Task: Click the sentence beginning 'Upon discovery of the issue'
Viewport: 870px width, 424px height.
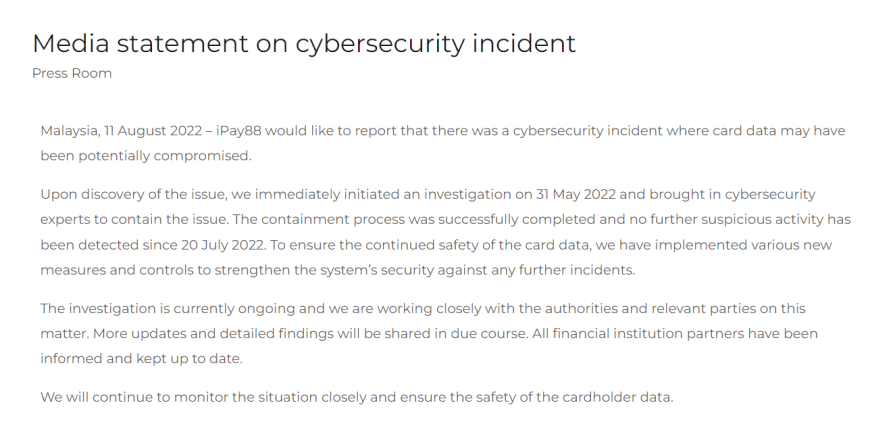Action: (x=428, y=194)
